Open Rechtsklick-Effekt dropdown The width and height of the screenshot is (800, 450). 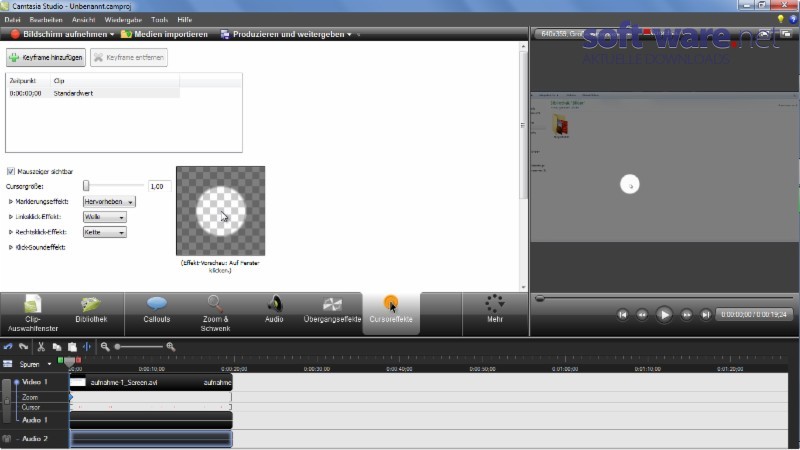point(105,232)
